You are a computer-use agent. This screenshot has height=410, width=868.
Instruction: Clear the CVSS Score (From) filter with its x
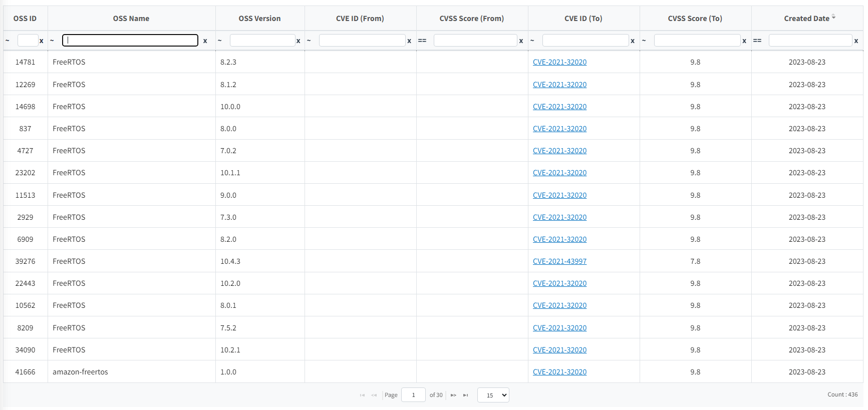click(521, 41)
